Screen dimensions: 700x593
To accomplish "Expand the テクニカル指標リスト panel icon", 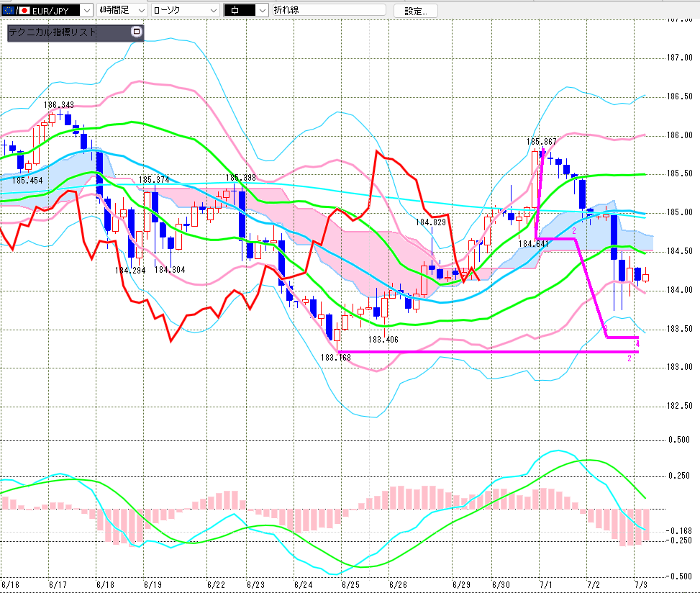I will click(137, 31).
